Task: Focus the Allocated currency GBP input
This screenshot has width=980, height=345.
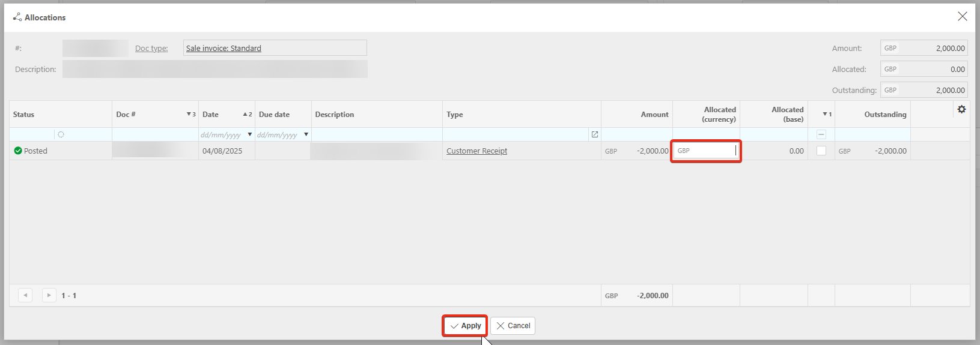Action: [706, 151]
